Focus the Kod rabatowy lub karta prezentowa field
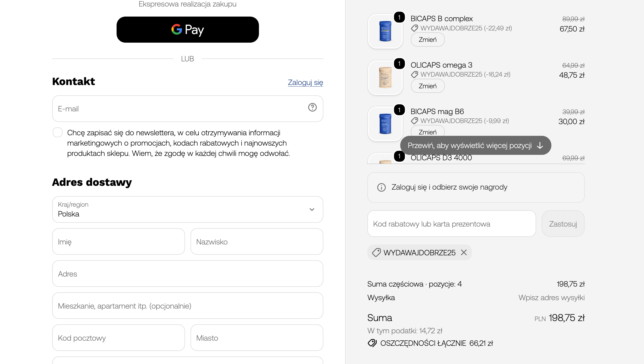 click(x=452, y=224)
